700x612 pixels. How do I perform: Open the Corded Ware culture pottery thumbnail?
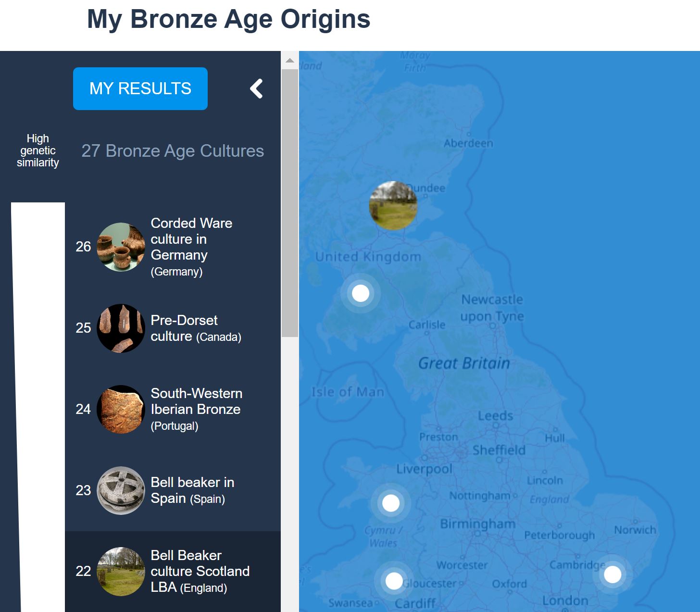[x=121, y=247]
